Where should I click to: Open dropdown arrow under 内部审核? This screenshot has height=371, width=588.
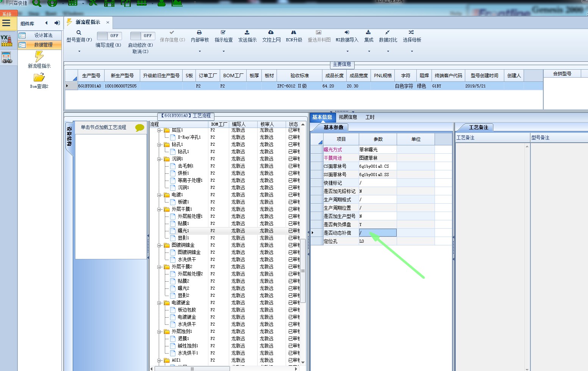200,51
